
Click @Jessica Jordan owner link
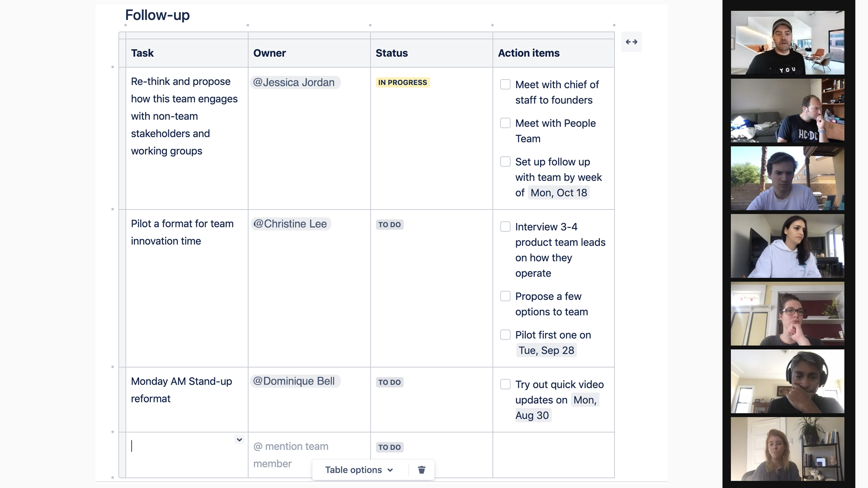pos(294,82)
